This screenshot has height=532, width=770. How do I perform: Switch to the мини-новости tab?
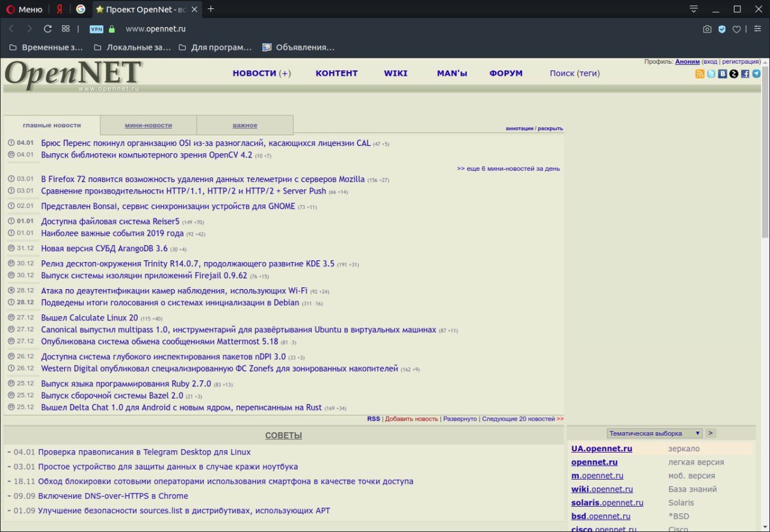pos(149,125)
